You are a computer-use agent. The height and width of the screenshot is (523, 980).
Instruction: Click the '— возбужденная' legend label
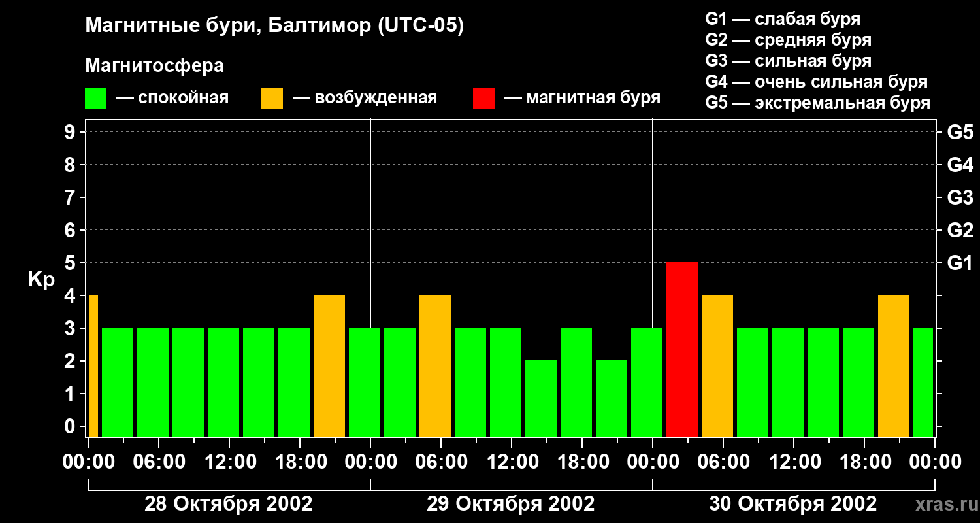point(365,98)
